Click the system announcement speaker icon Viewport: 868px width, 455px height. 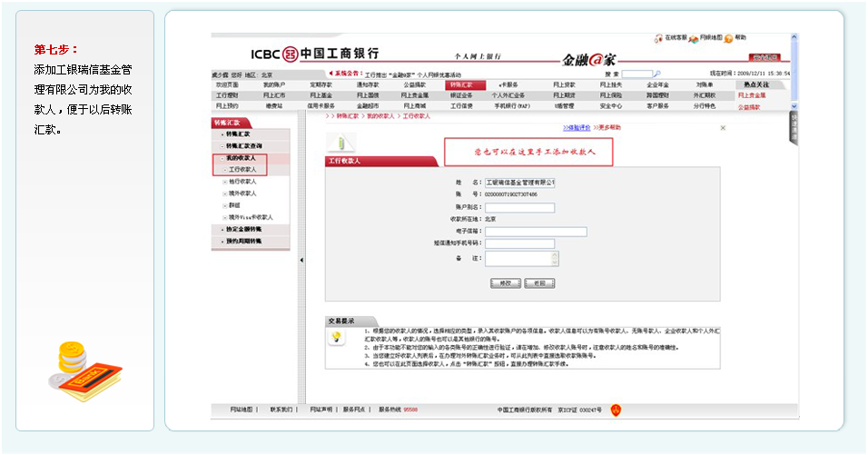coord(330,73)
